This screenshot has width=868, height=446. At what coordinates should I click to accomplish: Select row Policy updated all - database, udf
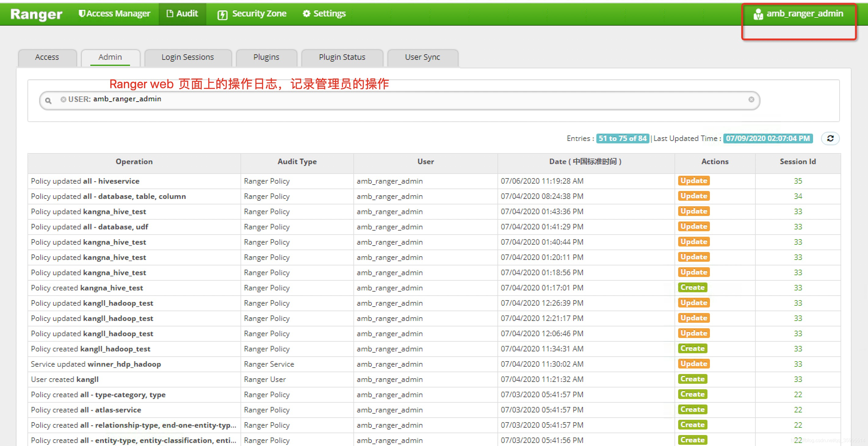434,227
